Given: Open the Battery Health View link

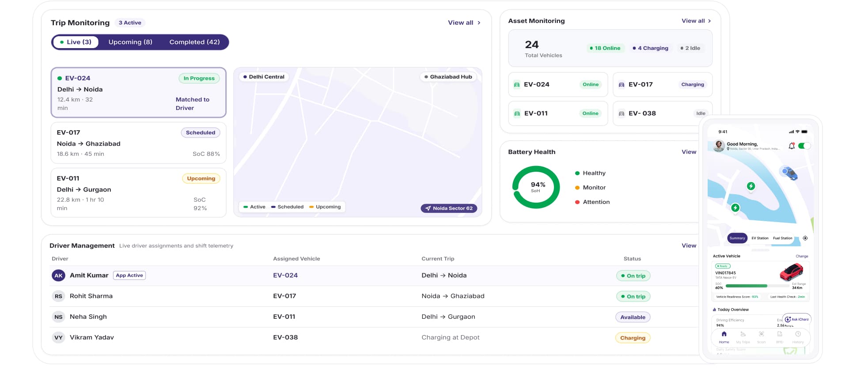Looking at the screenshot, I should tap(689, 152).
